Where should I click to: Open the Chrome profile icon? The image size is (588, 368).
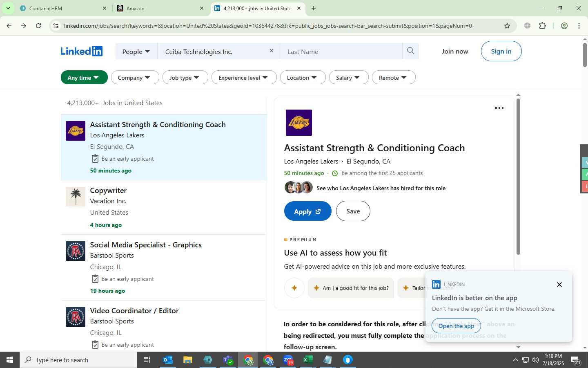564,26
